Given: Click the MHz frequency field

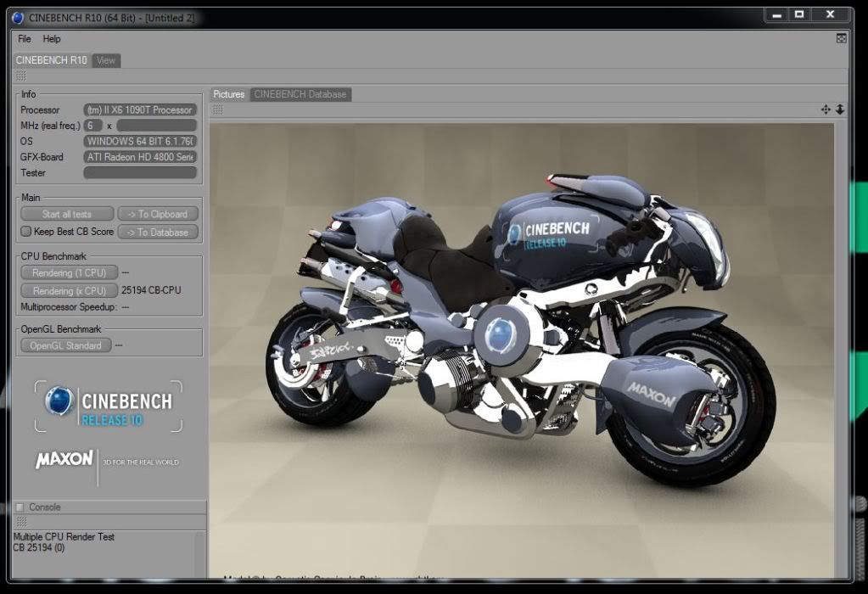Looking at the screenshot, I should pyautogui.click(x=157, y=126).
